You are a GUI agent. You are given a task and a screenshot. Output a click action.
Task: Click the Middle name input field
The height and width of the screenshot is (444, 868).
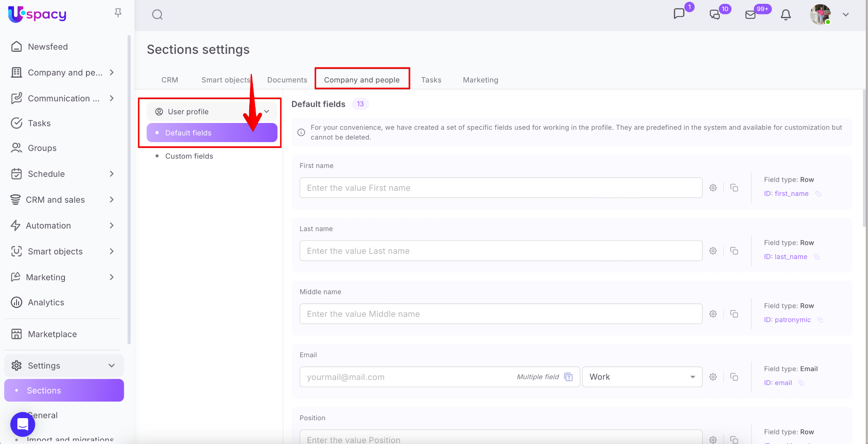501,314
